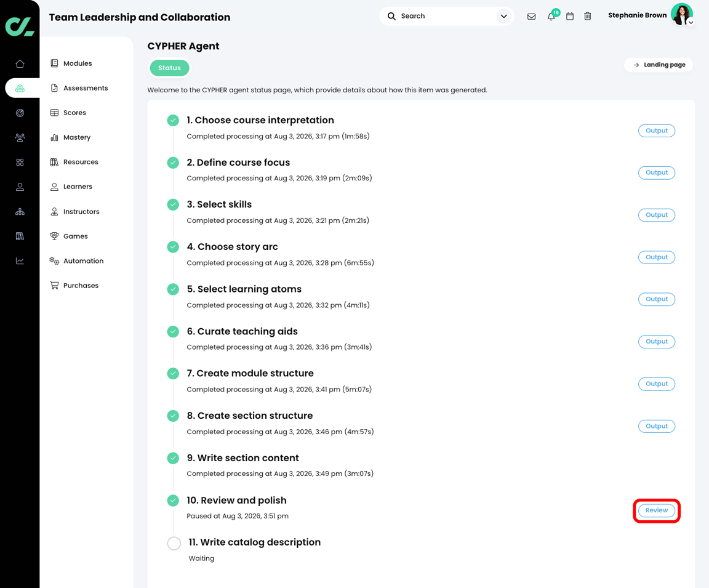Open the calendar icon in header
This screenshot has height=588, width=709.
[x=570, y=16]
